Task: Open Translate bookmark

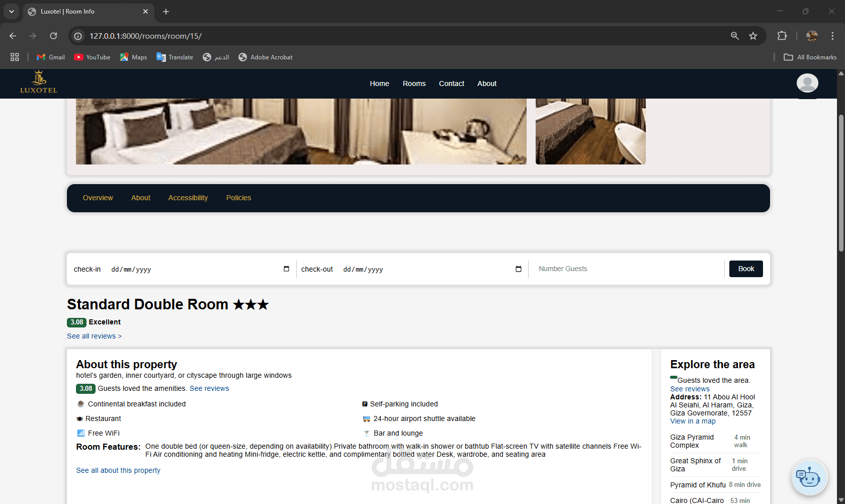Action: [175, 57]
